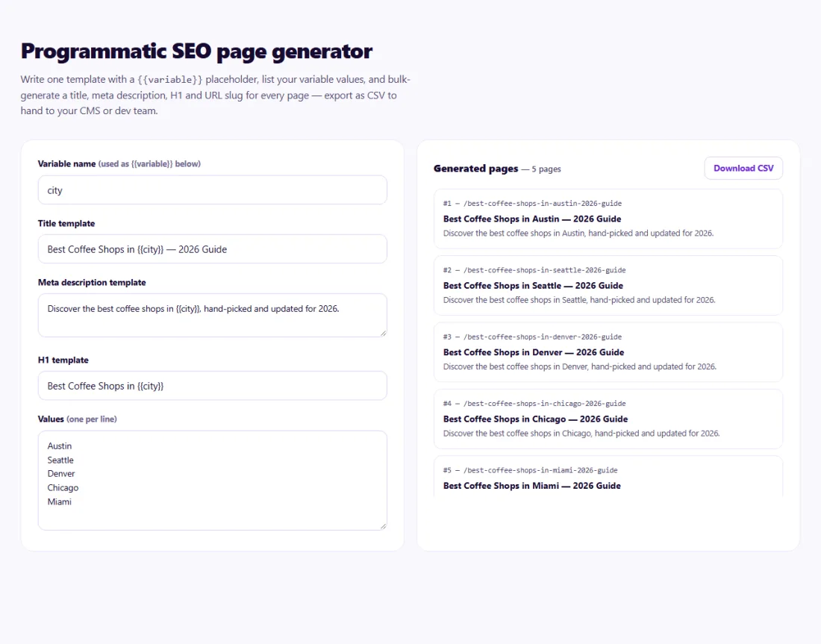This screenshot has width=821, height=644.
Task: Click the 'Variable name' field label
Action: click(x=66, y=164)
